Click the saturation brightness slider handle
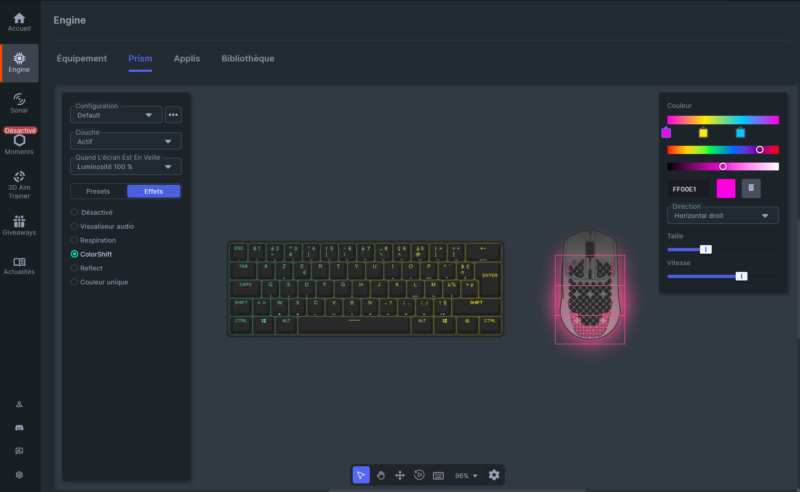 point(723,166)
